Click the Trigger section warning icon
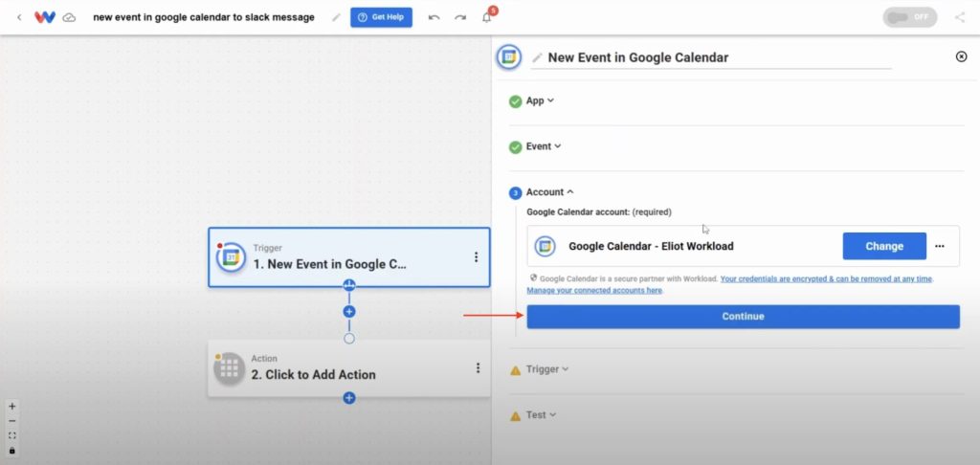Screen dimensions: 980x465 coord(515,370)
